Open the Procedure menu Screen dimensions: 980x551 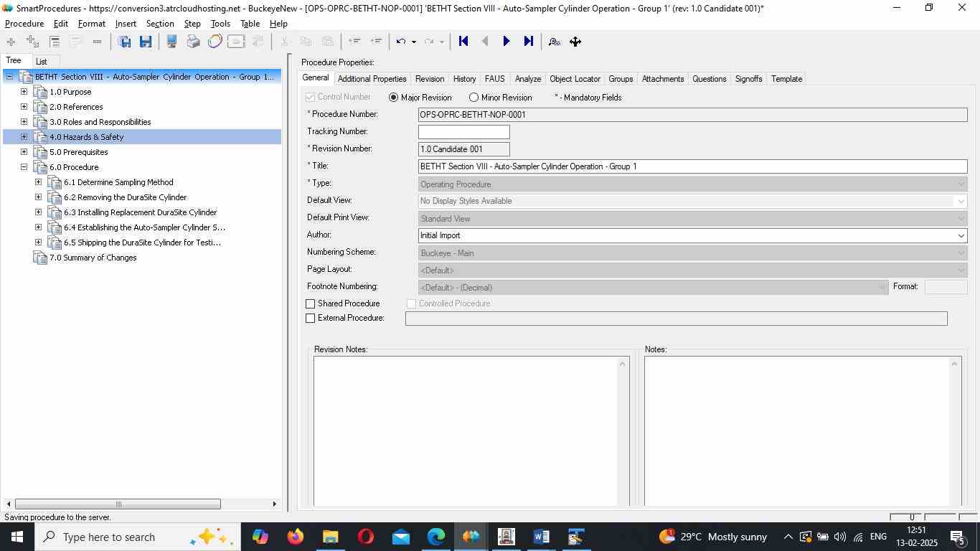tap(24, 24)
